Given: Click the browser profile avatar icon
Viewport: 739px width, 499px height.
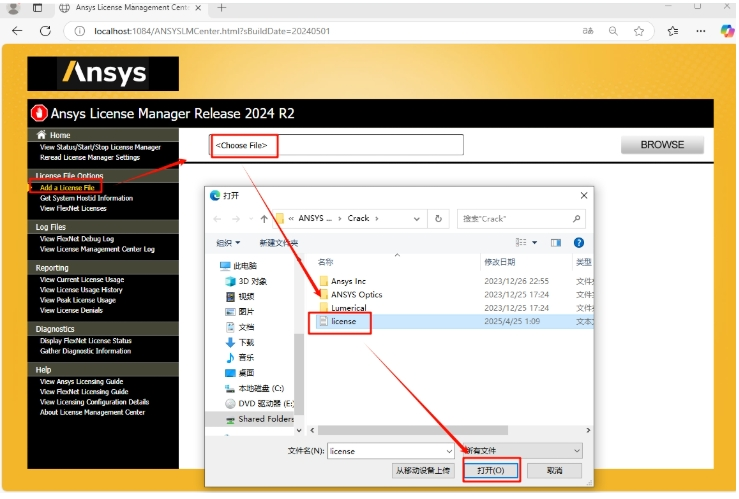Looking at the screenshot, I should click(x=14, y=8).
